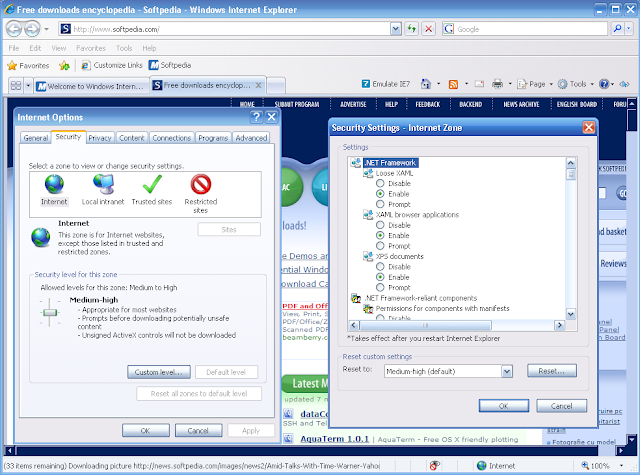The width and height of the screenshot is (640, 475).
Task: Click Customize Links favorites bar item
Action: (112, 65)
